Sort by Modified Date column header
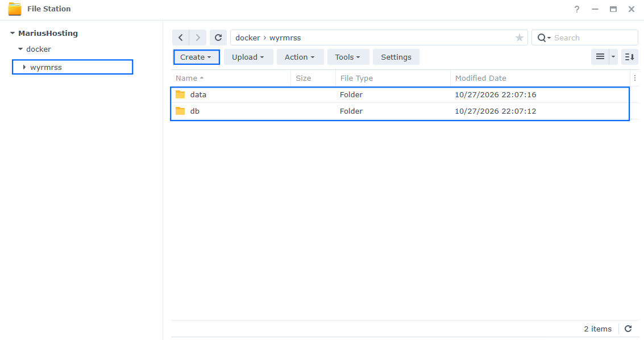Image resolution: width=644 pixels, height=340 pixels. point(540,78)
